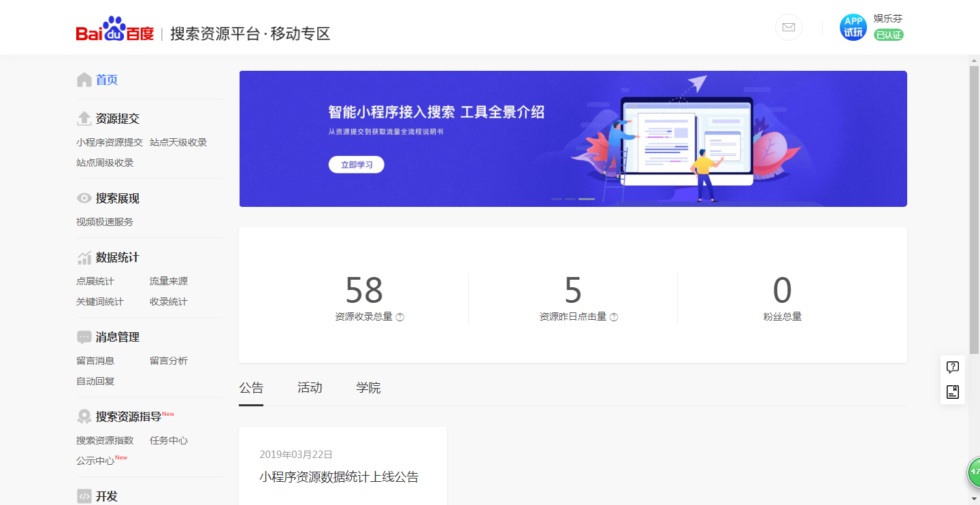Click the upload icon beside 资源提交
Screen dimensions: 980x505
point(84,118)
